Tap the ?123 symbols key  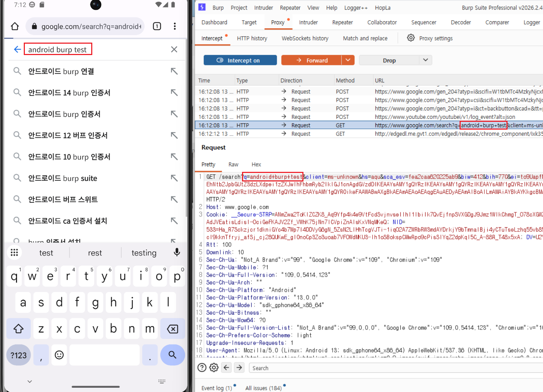(x=18, y=355)
